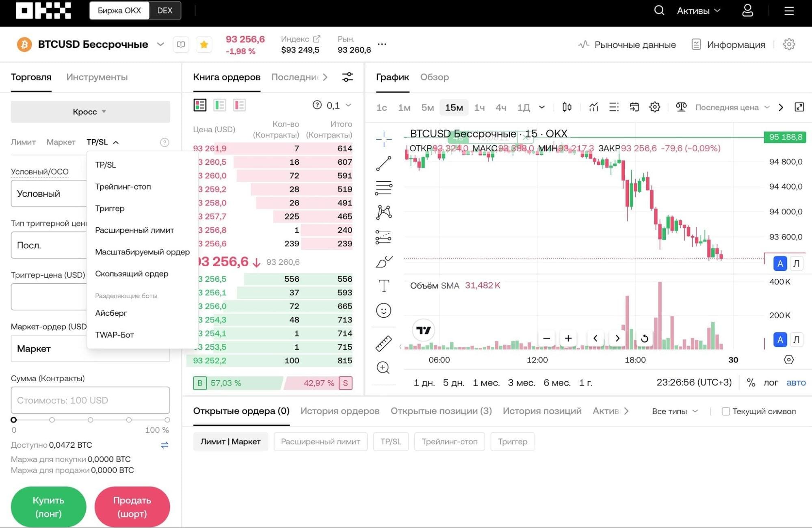
Task: Choose Айсберг from the dropdown list
Action: tap(111, 313)
